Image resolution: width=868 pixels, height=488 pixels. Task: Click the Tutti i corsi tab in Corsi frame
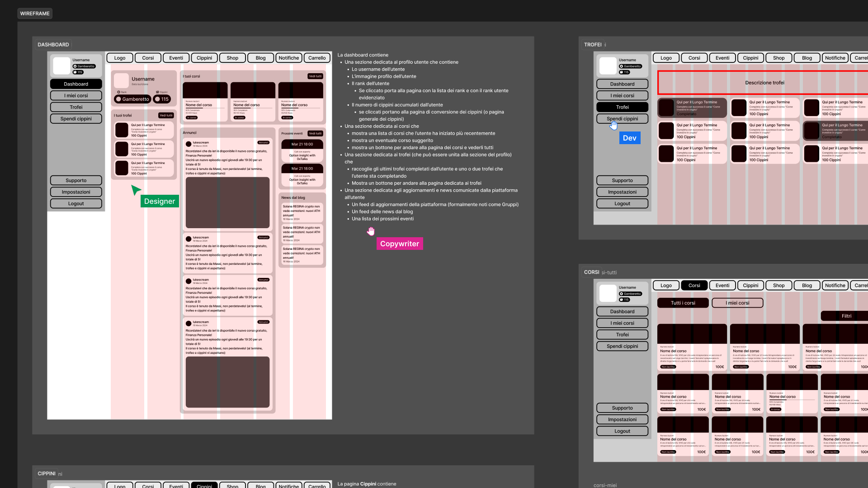[683, 303]
